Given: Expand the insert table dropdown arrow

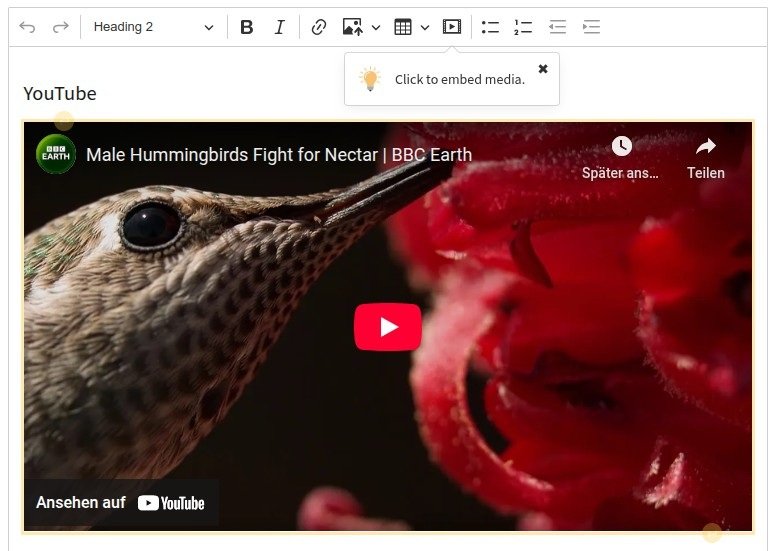Looking at the screenshot, I should click(x=425, y=27).
